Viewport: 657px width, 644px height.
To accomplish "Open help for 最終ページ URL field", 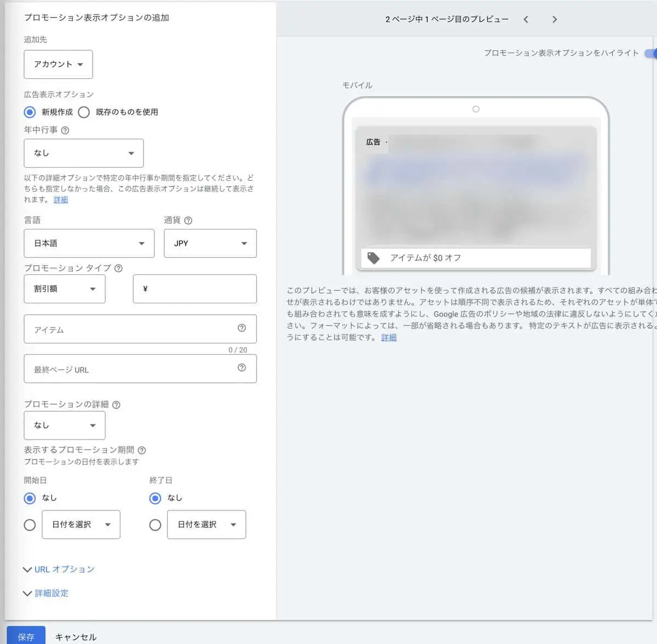I will 241,367.
